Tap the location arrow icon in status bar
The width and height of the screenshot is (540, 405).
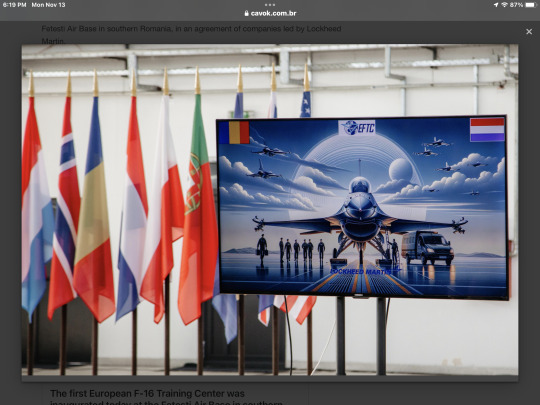496,5
